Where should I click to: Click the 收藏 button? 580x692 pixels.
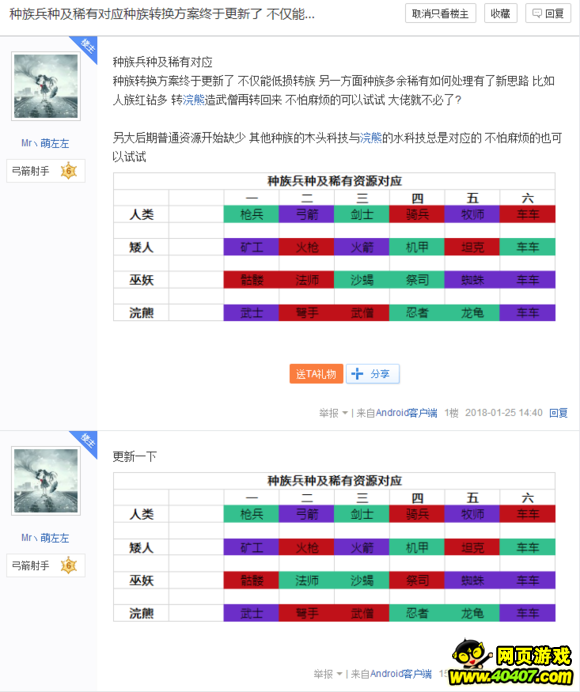(x=500, y=14)
